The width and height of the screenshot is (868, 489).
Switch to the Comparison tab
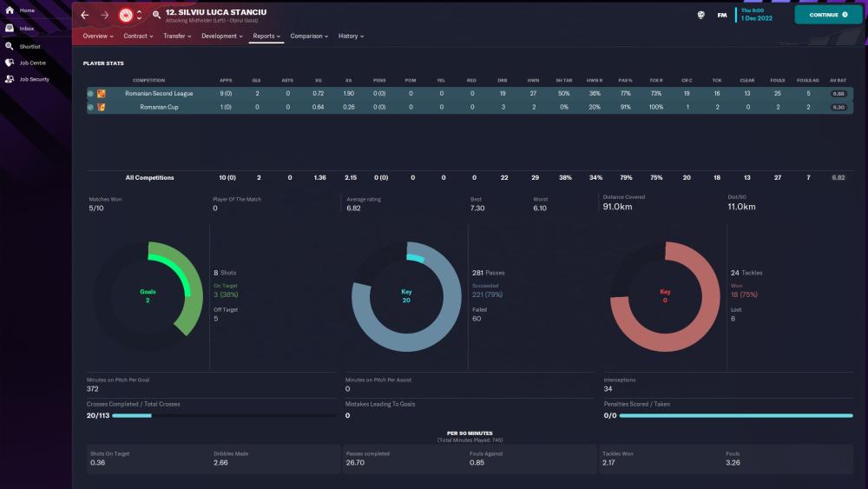pyautogui.click(x=309, y=36)
